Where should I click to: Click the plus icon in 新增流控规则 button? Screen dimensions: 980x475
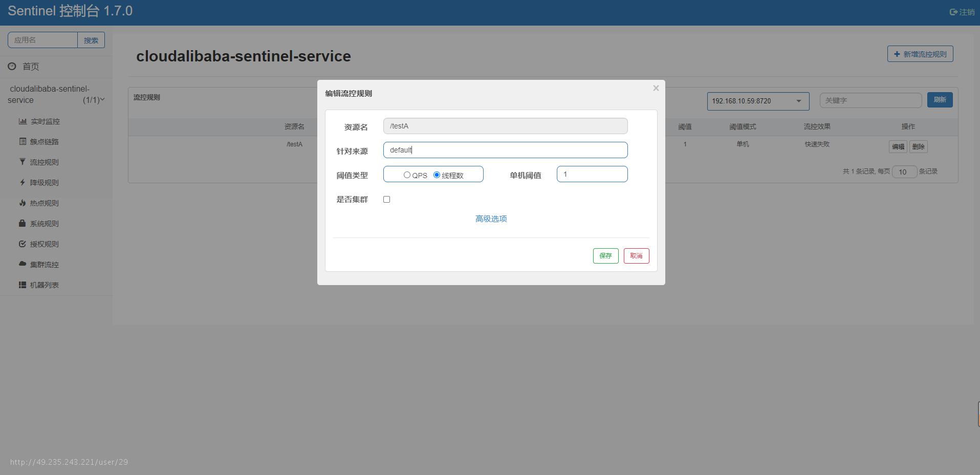[x=897, y=54]
